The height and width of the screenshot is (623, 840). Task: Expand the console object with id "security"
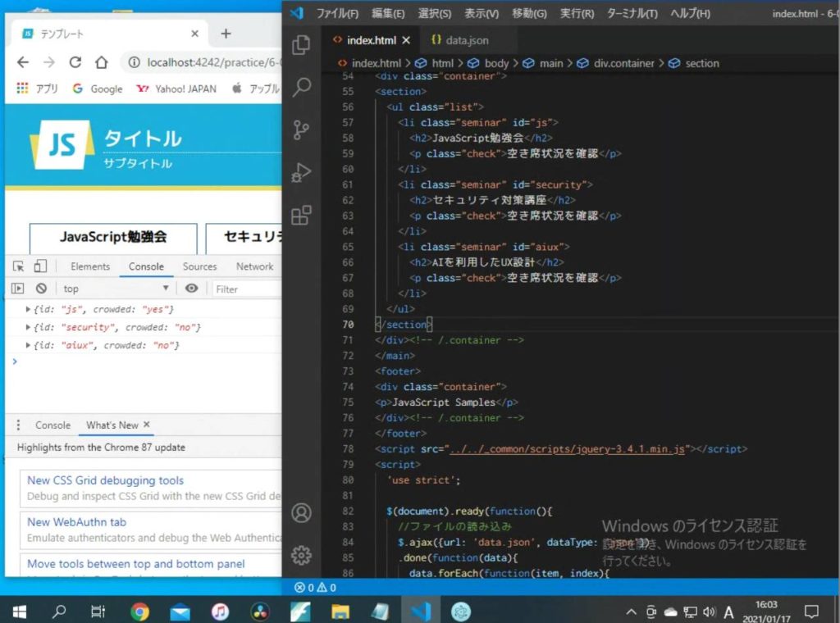[x=28, y=327]
